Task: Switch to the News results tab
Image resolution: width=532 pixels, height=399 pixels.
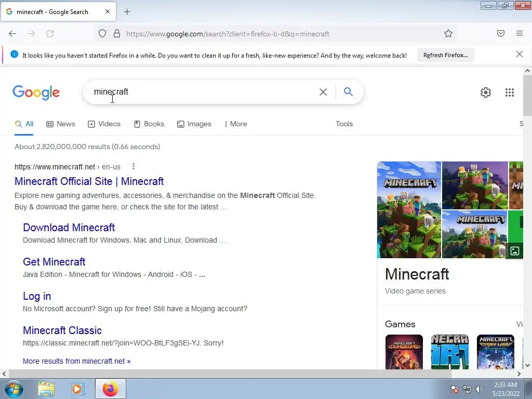Action: [x=61, y=124]
